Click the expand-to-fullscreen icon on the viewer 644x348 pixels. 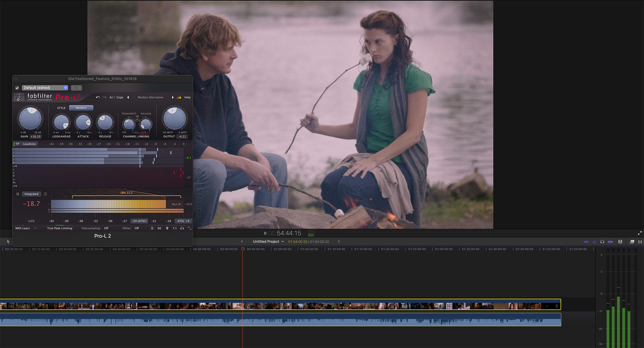point(640,233)
